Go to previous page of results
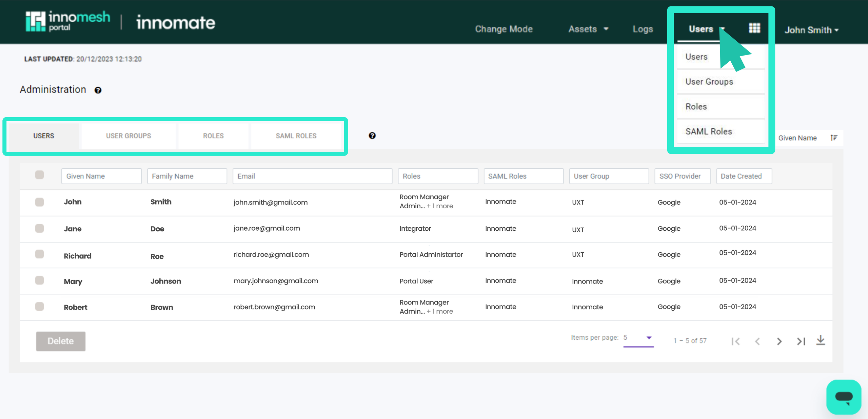The height and width of the screenshot is (419, 868). (x=757, y=341)
